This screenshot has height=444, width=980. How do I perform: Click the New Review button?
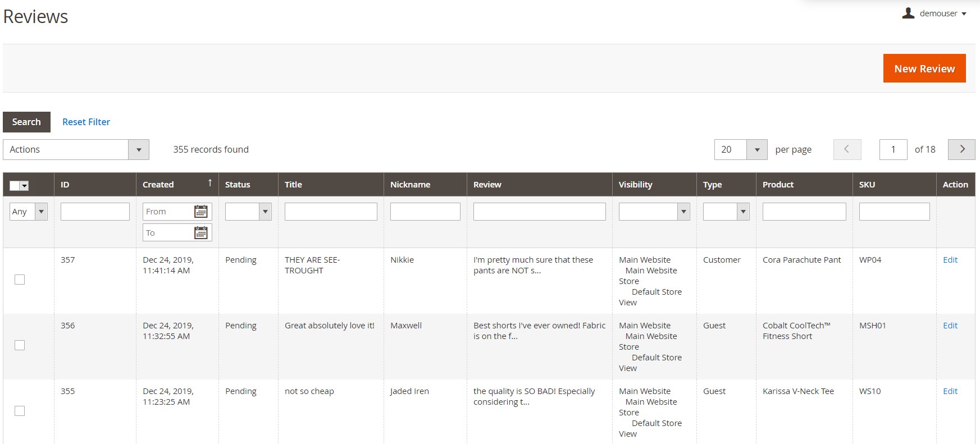pyautogui.click(x=924, y=68)
